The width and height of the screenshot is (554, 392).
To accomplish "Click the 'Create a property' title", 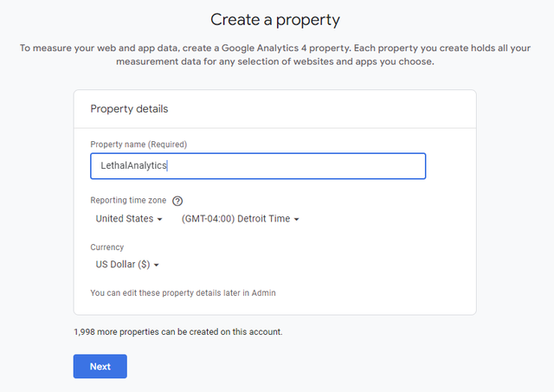I will coord(275,20).
